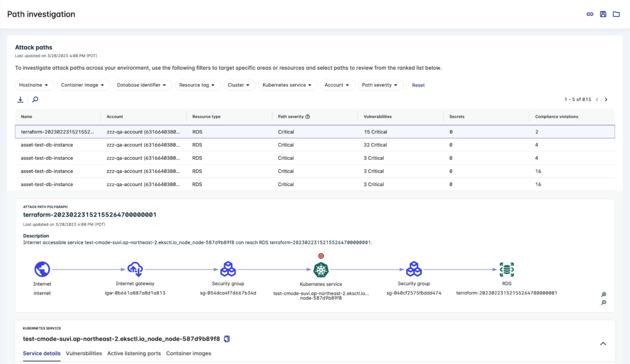Select the Kubernetes service node icon

321,270
